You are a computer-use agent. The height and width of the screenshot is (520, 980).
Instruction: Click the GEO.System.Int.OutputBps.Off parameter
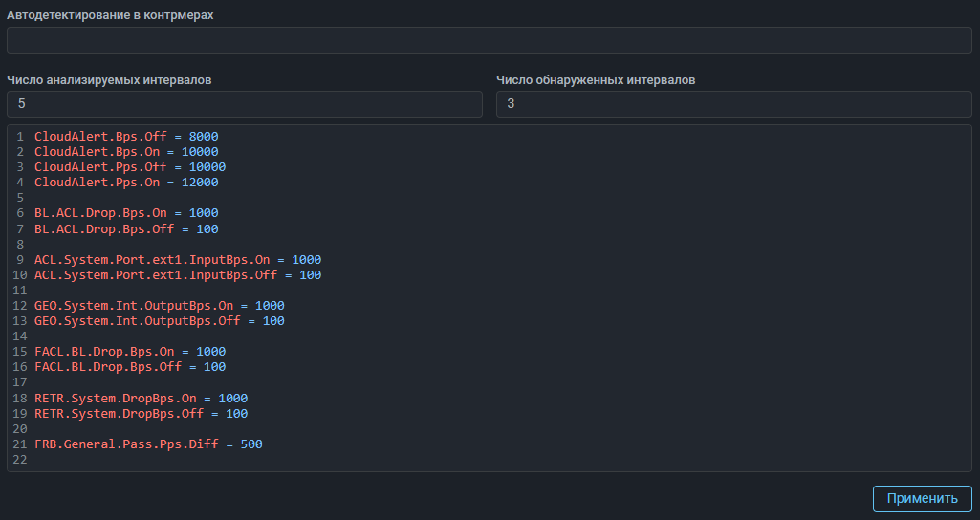point(138,321)
